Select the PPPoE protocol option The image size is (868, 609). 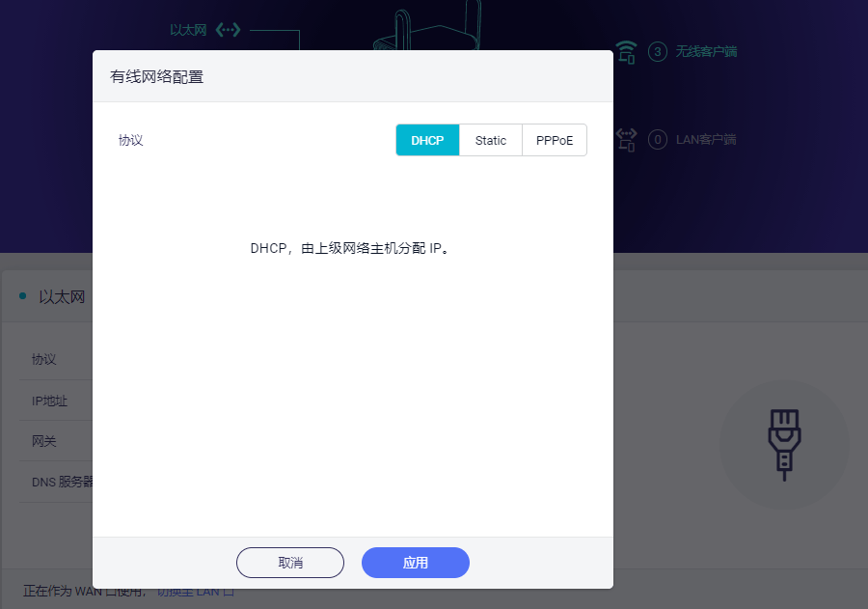(x=554, y=139)
